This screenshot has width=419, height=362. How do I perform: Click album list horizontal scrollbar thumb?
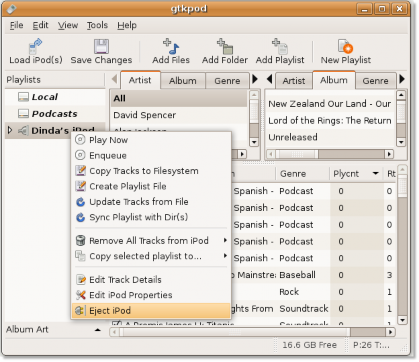(x=296, y=154)
